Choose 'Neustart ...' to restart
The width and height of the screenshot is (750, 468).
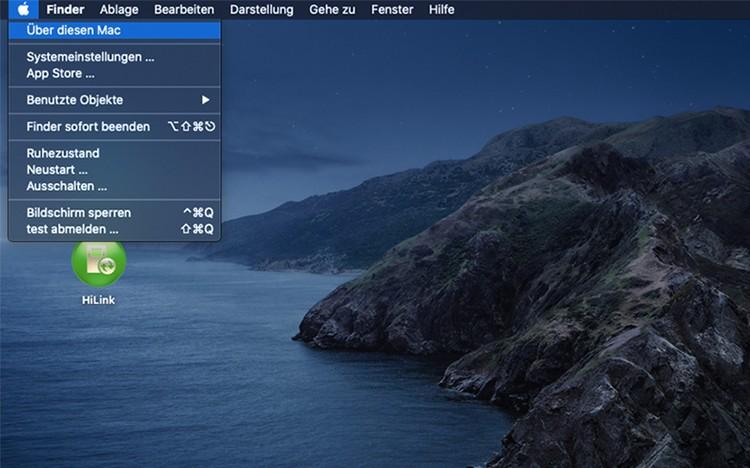57,170
